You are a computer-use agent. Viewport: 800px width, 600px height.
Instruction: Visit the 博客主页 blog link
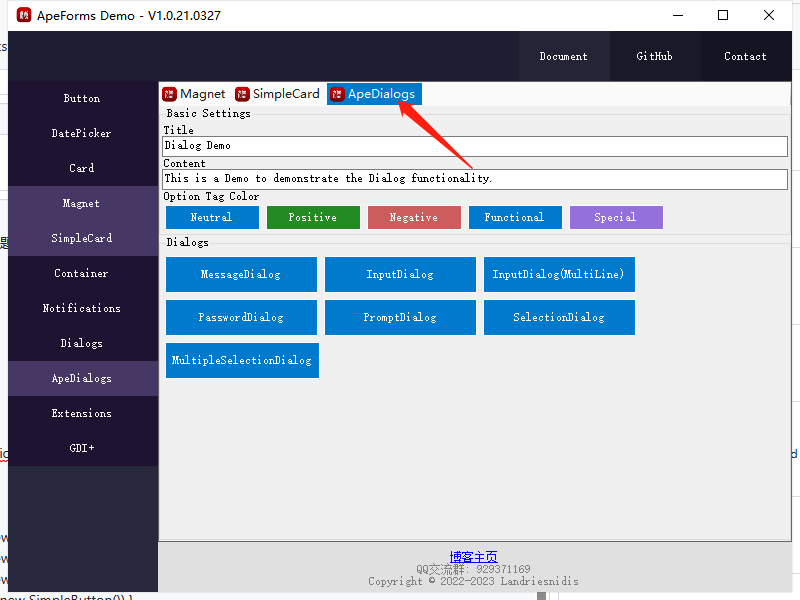[x=473, y=557]
